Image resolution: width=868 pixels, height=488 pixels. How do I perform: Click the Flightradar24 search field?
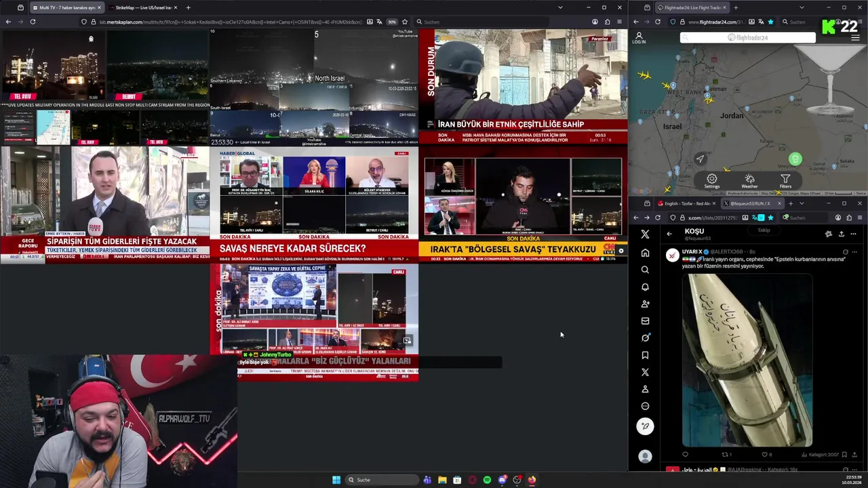748,38
